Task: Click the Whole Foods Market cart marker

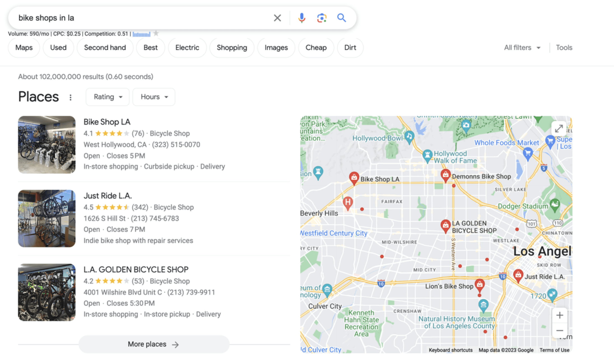Action: (528, 154)
